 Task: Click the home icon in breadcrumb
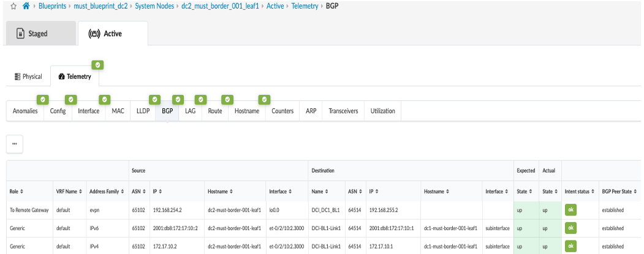coord(26,6)
